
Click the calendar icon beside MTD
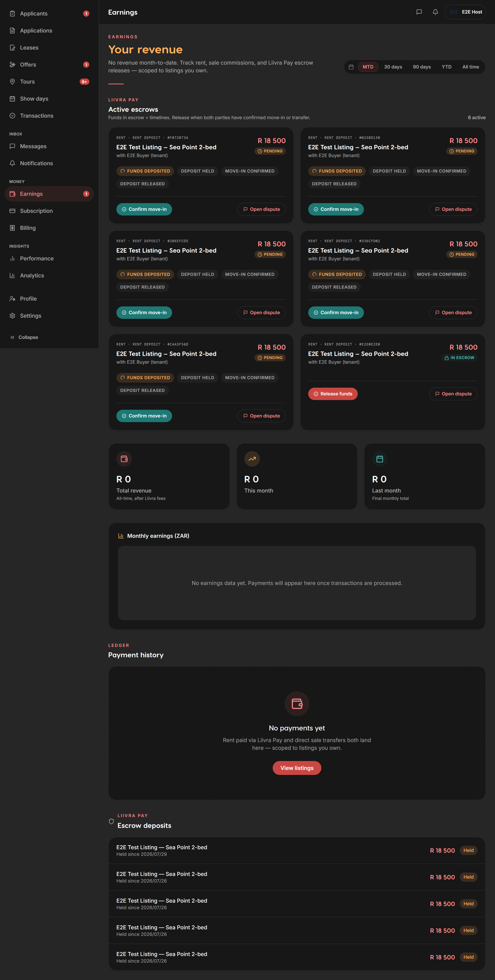pos(351,67)
